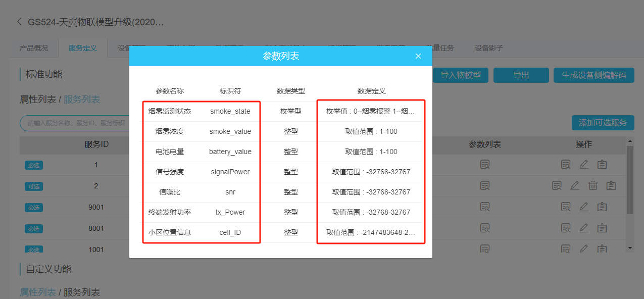The width and height of the screenshot is (644, 299).
Task: View details icon in 操作 column for service 8001
Action: coord(566,228)
